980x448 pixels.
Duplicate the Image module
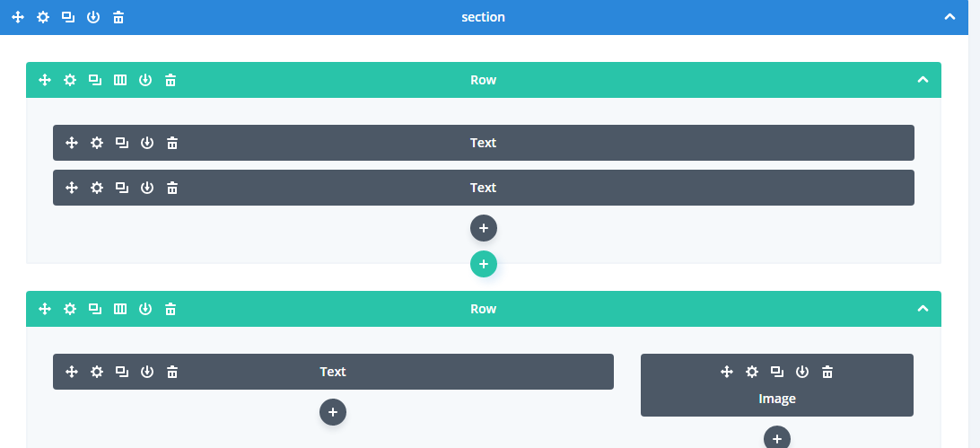777,372
